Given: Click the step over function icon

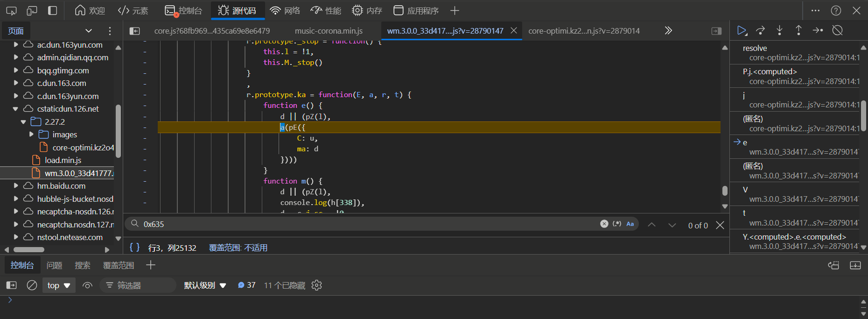Looking at the screenshot, I should click(761, 30).
